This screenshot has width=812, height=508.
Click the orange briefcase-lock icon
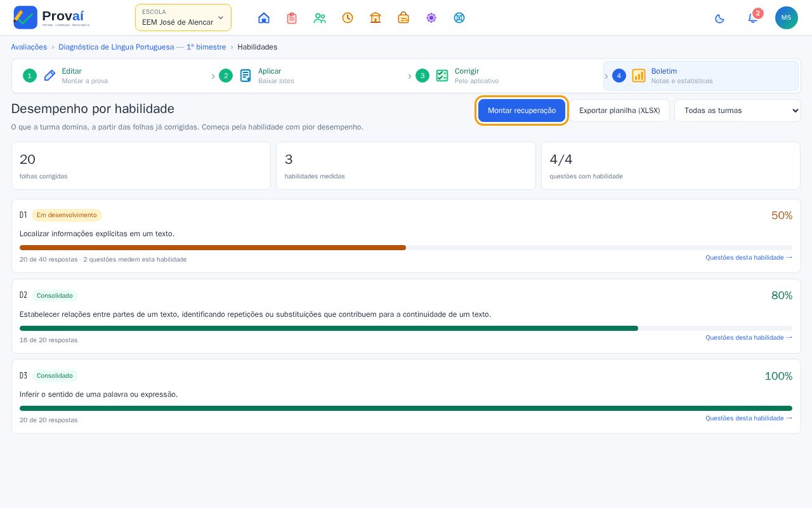403,18
